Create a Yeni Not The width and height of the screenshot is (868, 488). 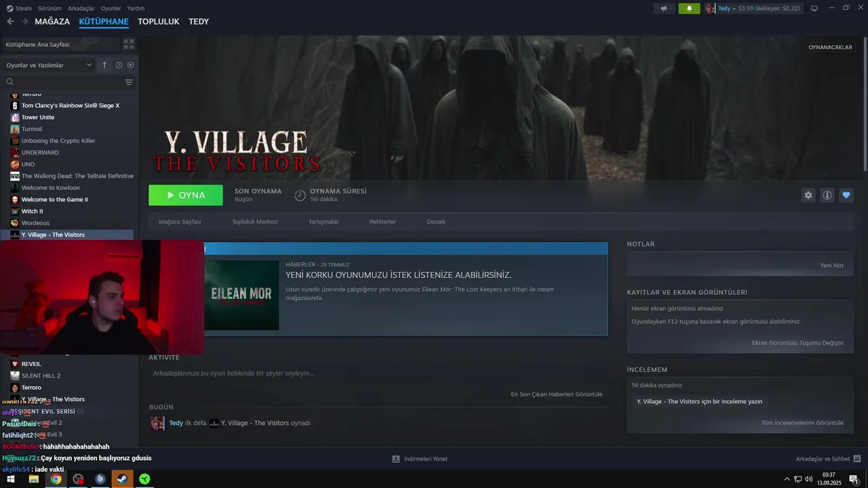pos(831,266)
